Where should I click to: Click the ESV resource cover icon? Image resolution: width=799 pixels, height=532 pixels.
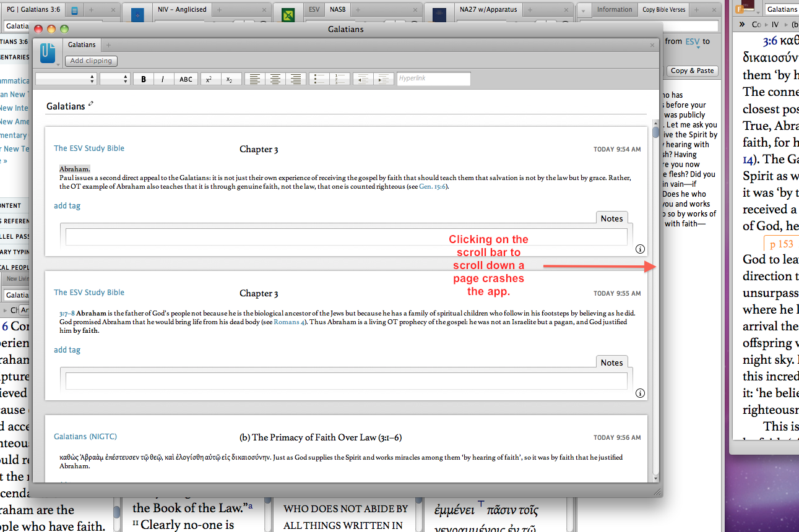(x=288, y=14)
